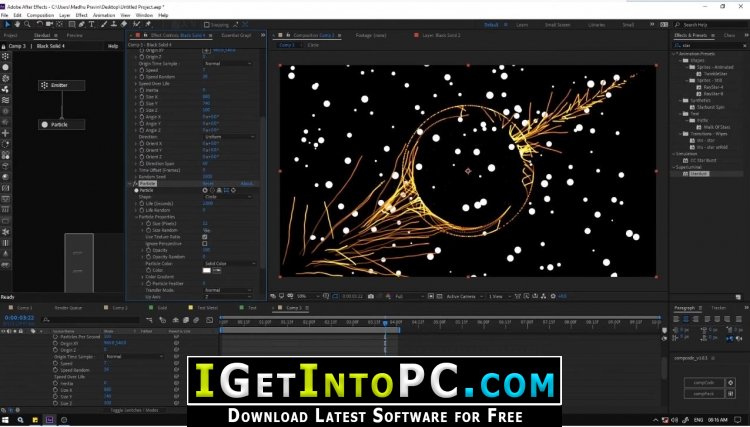
Task: Click the eyedropper beside the Color swatch
Action: (x=217, y=270)
